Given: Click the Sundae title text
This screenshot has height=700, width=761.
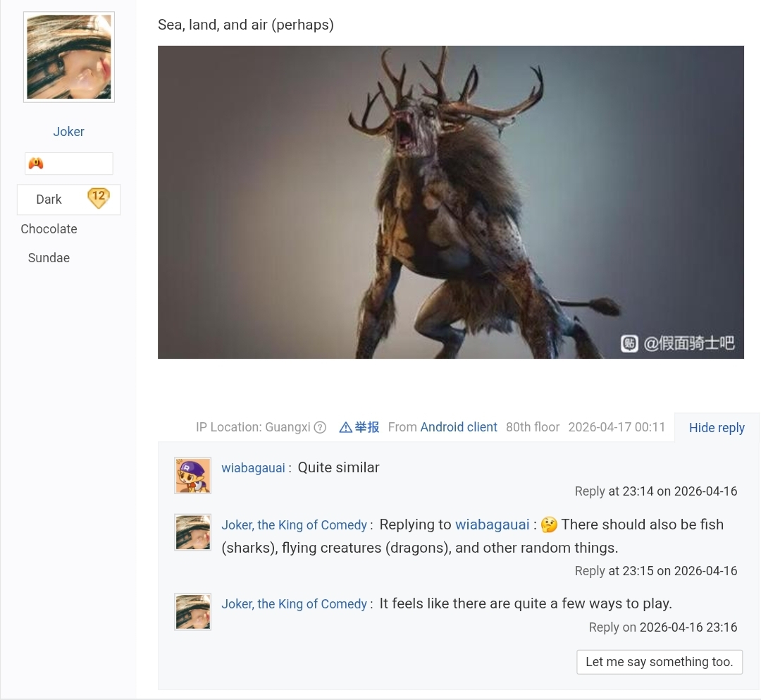Looking at the screenshot, I should click(x=49, y=258).
